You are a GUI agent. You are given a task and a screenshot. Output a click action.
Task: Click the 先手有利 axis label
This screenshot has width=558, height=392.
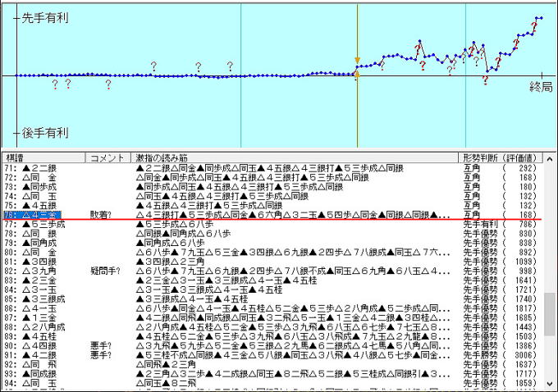pyautogui.click(x=45, y=18)
